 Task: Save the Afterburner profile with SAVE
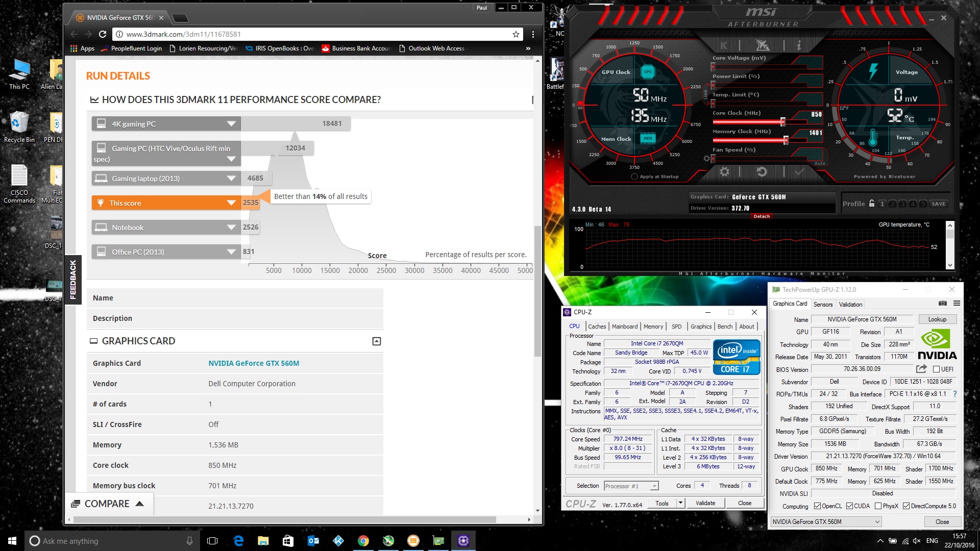tap(938, 204)
